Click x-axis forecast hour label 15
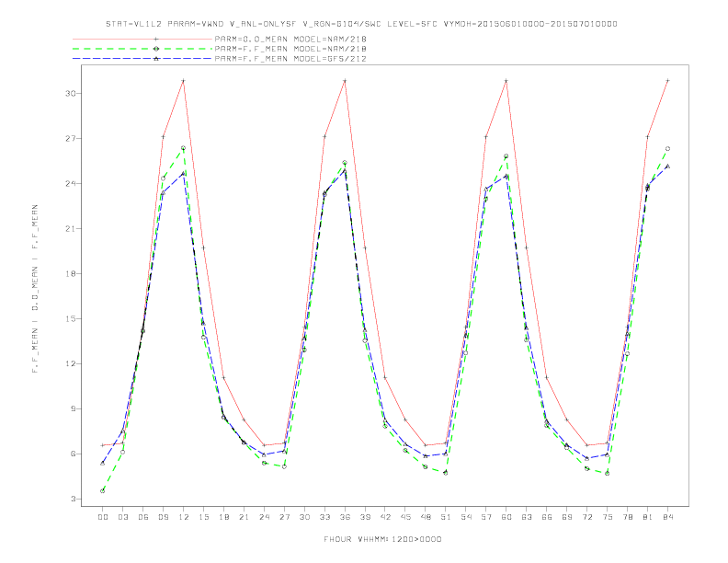This screenshot has height=563, width=728. (x=203, y=517)
